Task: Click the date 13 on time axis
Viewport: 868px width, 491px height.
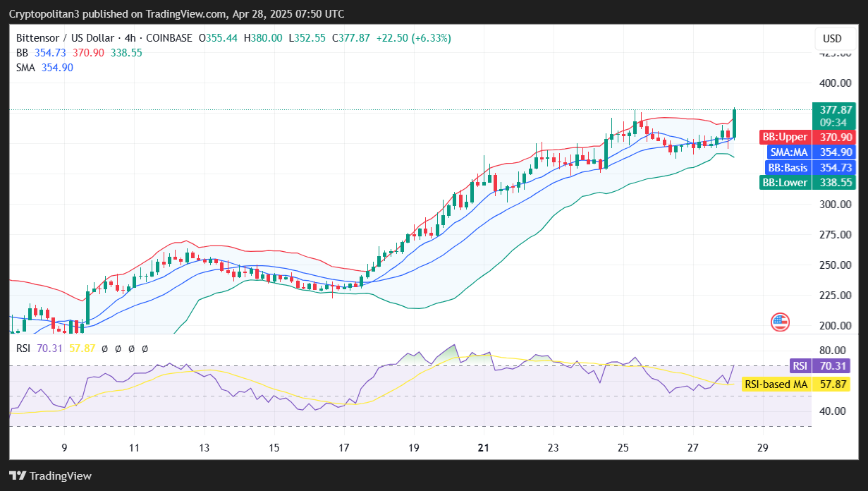Action: point(204,447)
